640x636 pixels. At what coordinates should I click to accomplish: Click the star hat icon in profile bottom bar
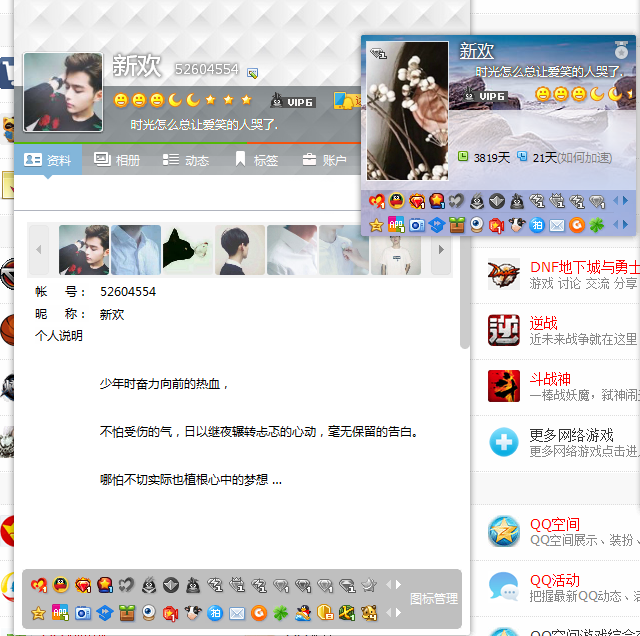[x=105, y=585]
